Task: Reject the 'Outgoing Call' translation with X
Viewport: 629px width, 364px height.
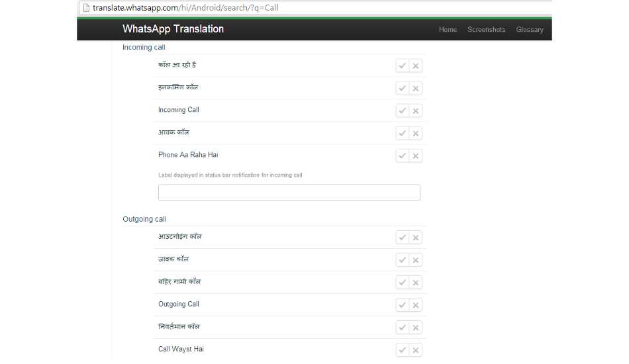Action: [416, 304]
